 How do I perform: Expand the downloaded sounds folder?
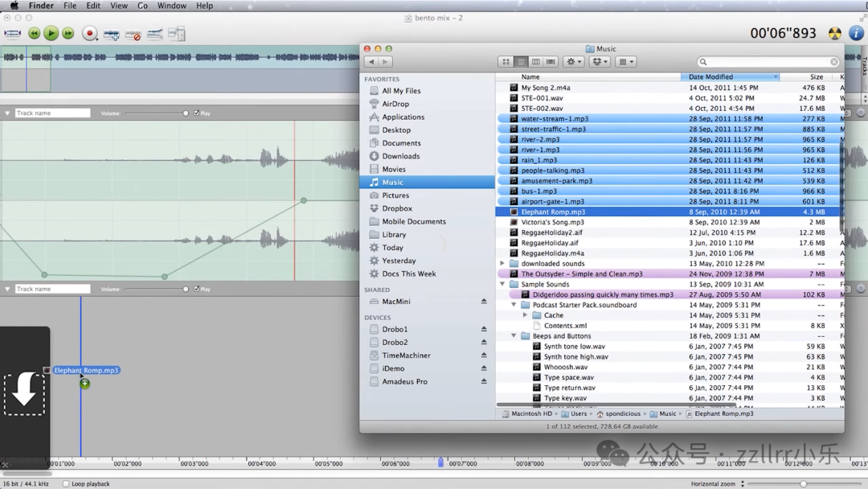tap(503, 264)
